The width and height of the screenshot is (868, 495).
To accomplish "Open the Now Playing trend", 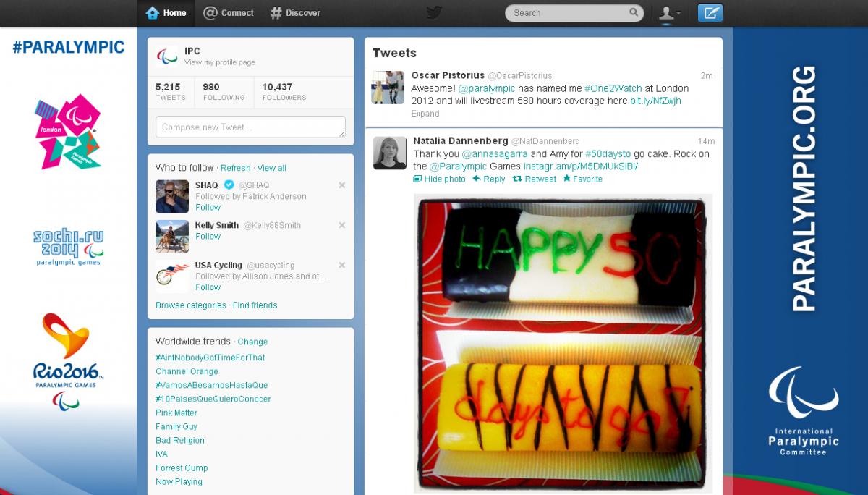I will pyautogui.click(x=179, y=481).
